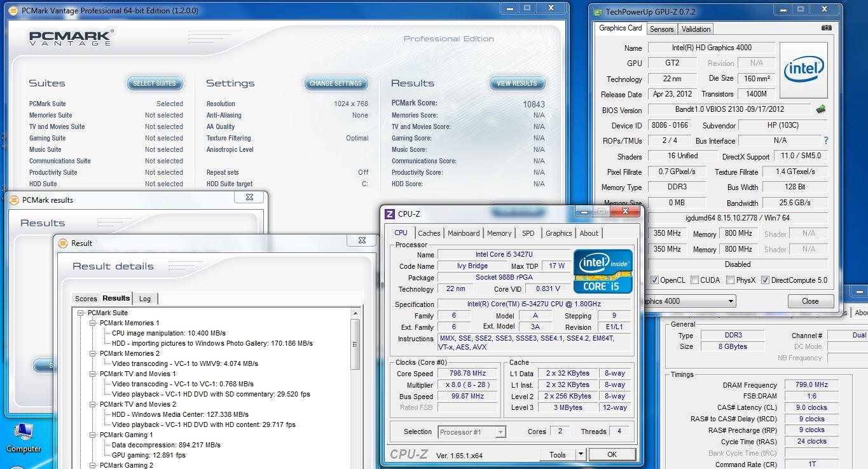Collapse the PCMark Gaming 2 node
The image size is (868, 469).
pyautogui.click(x=93, y=465)
